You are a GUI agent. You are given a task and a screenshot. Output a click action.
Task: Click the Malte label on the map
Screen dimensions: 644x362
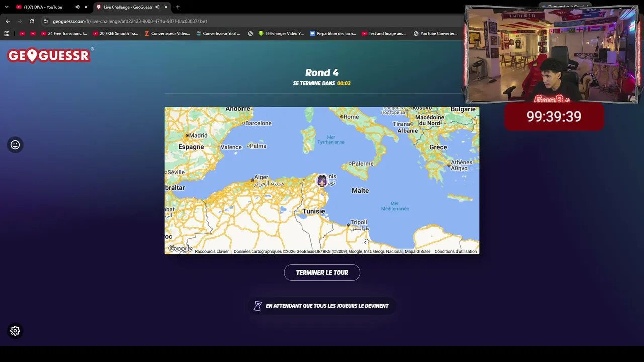tap(360, 191)
